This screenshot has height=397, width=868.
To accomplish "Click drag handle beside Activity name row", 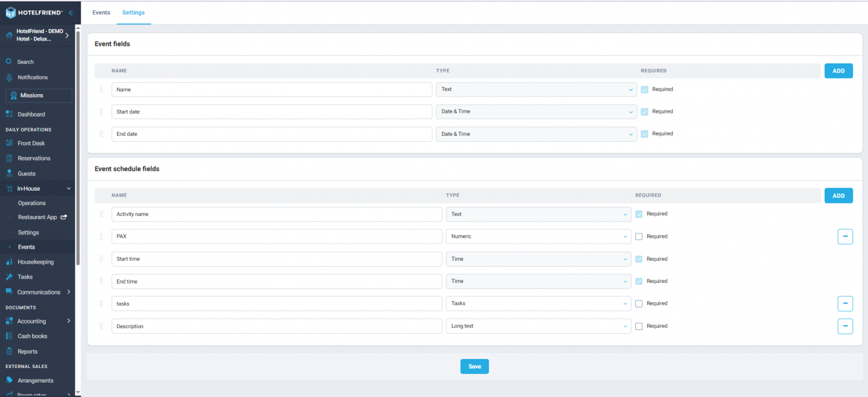I will point(101,214).
